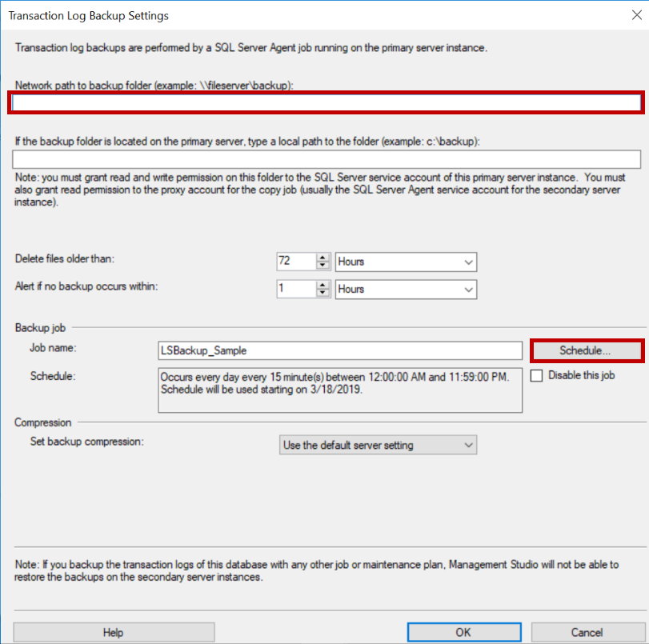Viewport: 649px width, 644px height.
Task: Cancel the backup settings dialog
Action: 587,632
